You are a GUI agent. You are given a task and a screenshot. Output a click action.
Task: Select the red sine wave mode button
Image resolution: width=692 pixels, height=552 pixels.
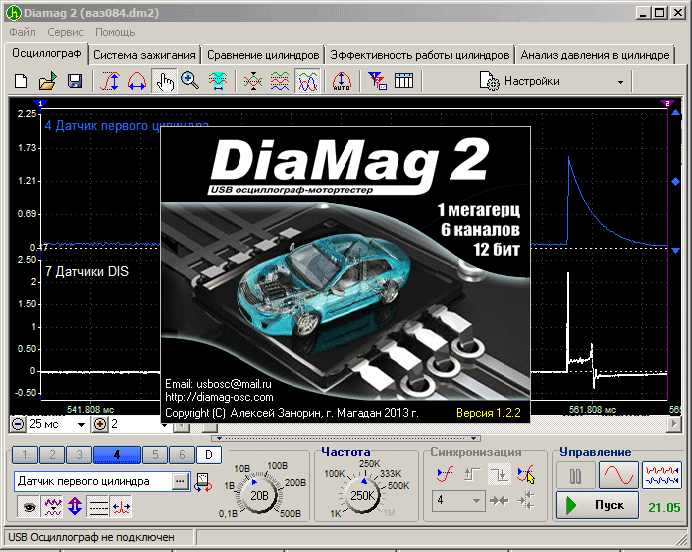click(x=619, y=476)
